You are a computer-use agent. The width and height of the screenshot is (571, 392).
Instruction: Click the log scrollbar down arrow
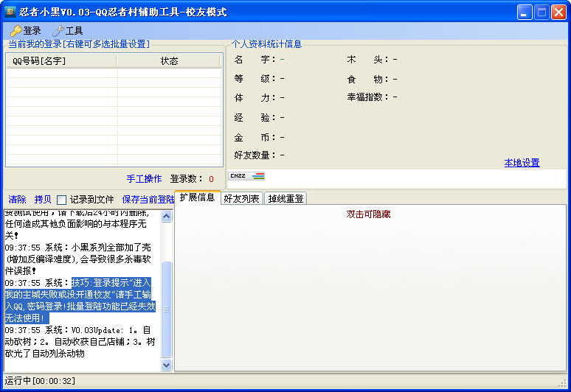pyautogui.click(x=167, y=365)
